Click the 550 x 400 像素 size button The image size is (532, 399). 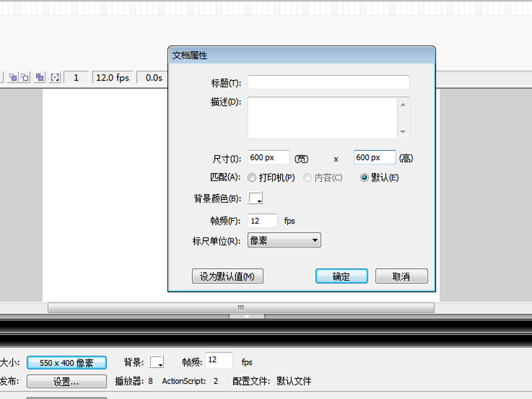(66, 362)
